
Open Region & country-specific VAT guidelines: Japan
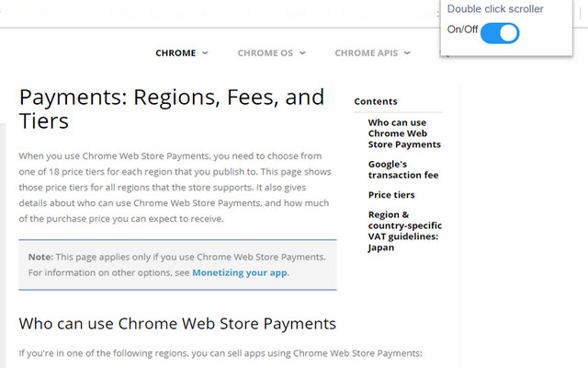click(404, 231)
